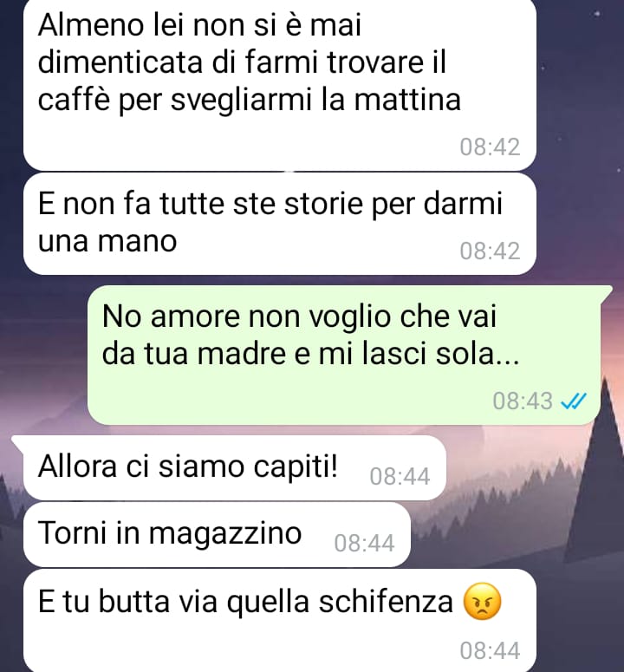Image resolution: width=624 pixels, height=672 pixels.
Task: Click the 08:42 time beside 'una mano'
Action: coord(490,251)
